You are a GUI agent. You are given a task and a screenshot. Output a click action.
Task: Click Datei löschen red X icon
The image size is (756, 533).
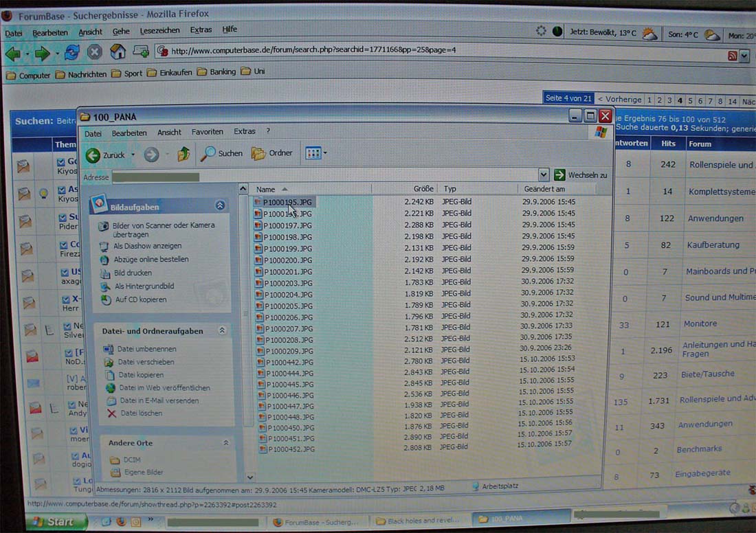click(112, 413)
